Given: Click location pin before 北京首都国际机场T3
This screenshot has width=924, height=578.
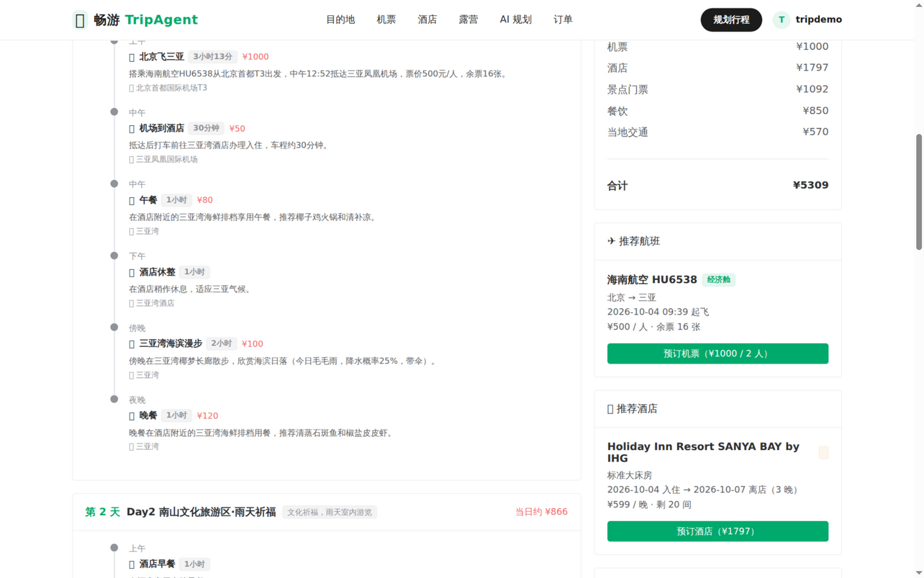Looking at the screenshot, I should point(132,88).
